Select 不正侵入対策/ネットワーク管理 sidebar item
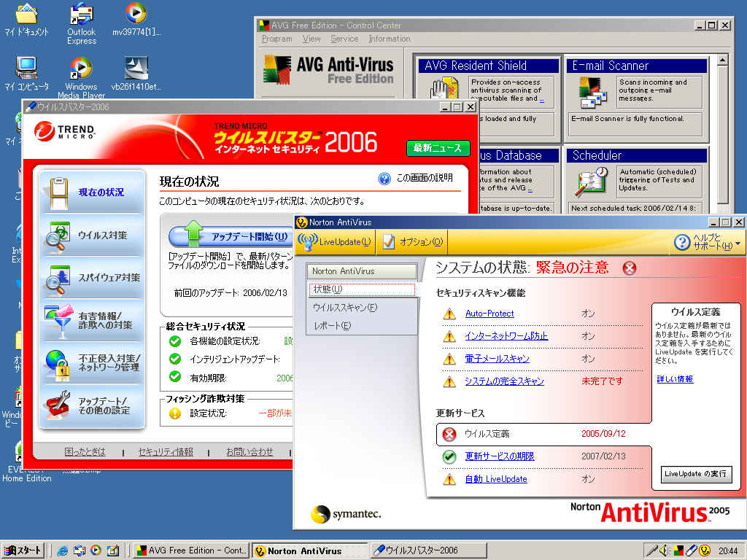 [93, 363]
